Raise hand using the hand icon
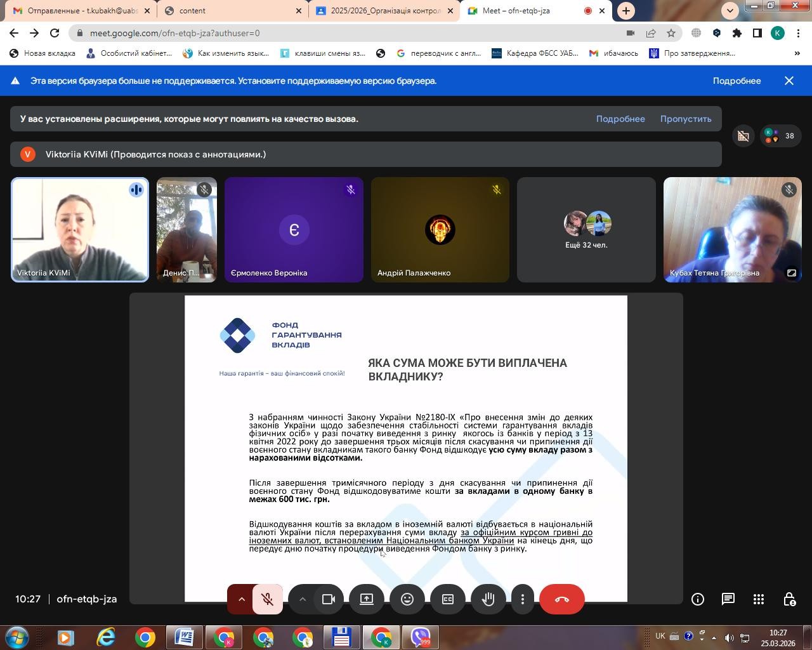 click(x=488, y=599)
